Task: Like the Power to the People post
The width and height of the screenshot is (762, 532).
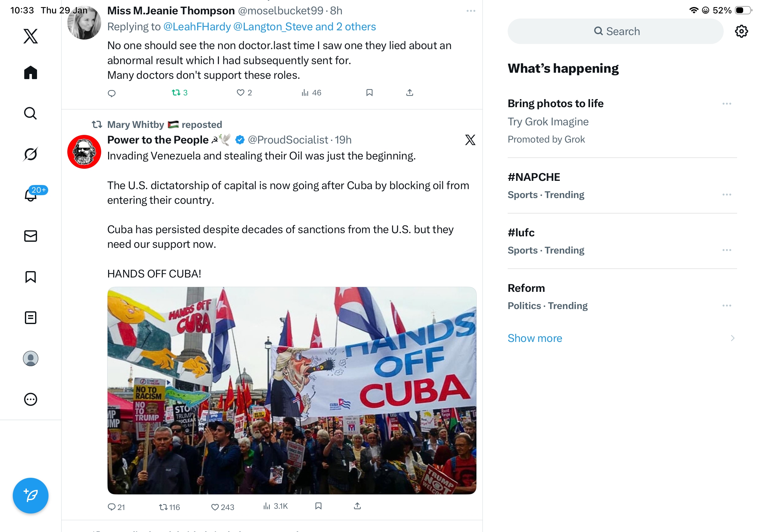Action: tap(222, 507)
